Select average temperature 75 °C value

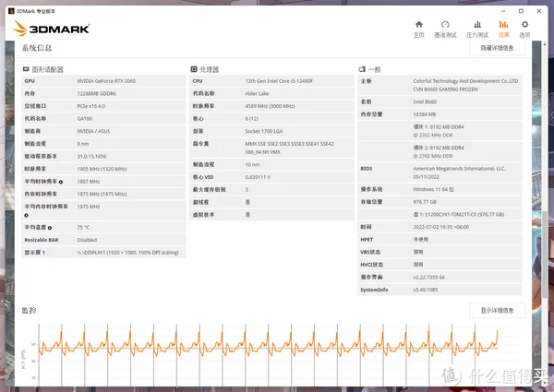[x=83, y=228]
